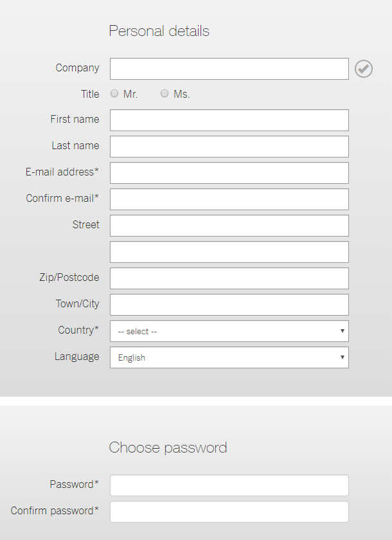The height and width of the screenshot is (540, 392).
Task: Click the Mr. label text
Action: click(130, 94)
